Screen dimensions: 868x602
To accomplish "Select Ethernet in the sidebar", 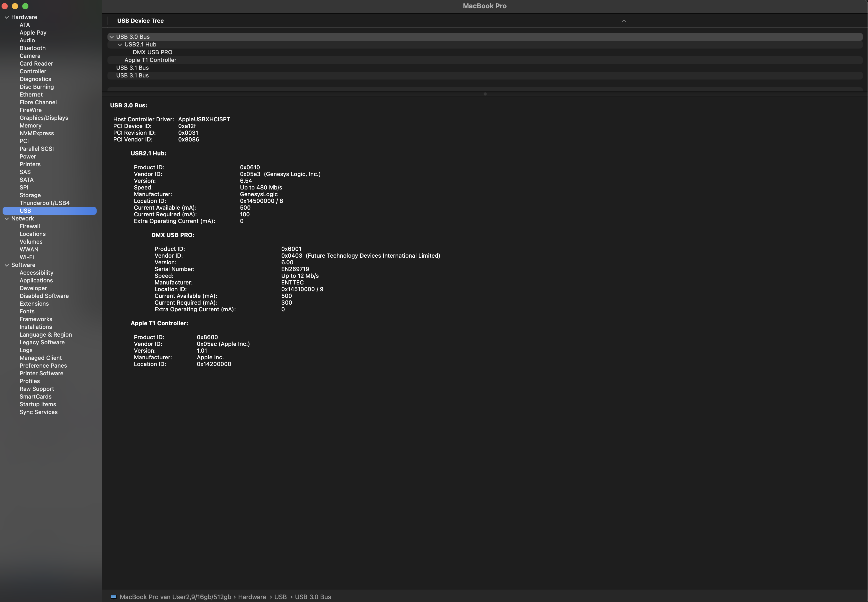I will click(31, 95).
